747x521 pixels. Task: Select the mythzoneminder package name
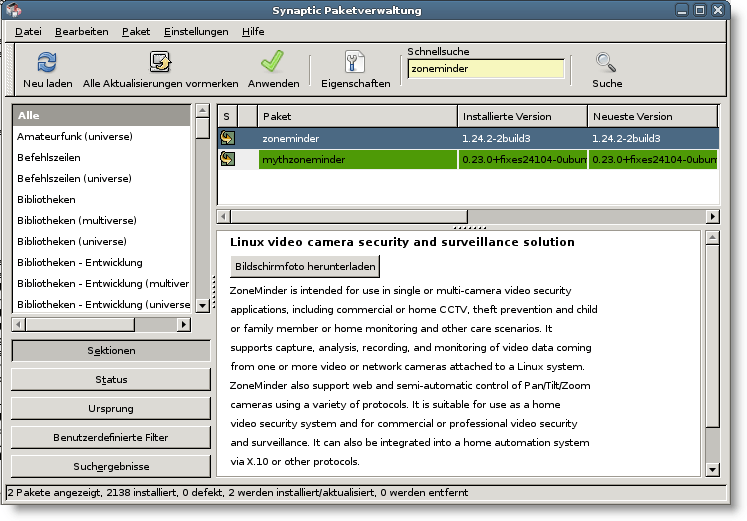click(303, 160)
